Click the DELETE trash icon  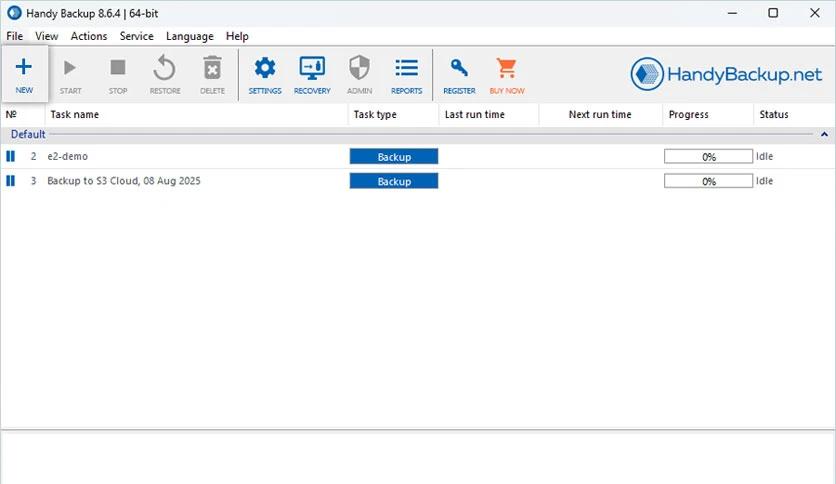(x=212, y=68)
